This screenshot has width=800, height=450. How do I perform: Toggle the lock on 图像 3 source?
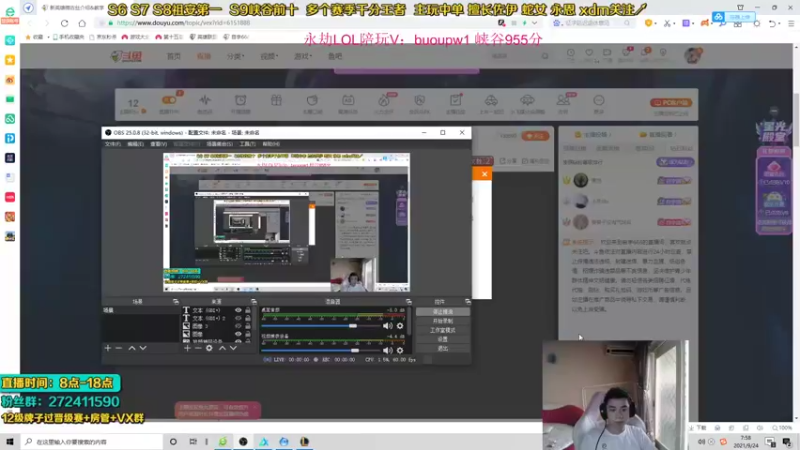pyautogui.click(x=248, y=326)
